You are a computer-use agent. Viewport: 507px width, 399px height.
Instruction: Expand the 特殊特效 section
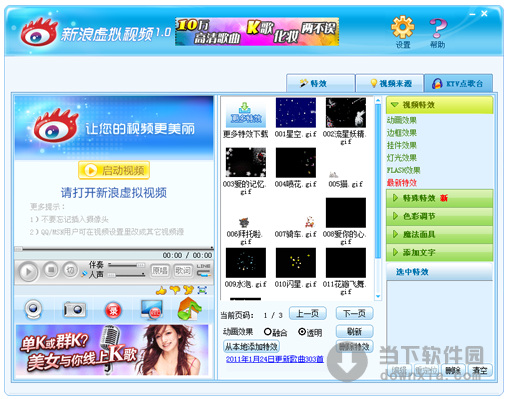click(x=439, y=198)
